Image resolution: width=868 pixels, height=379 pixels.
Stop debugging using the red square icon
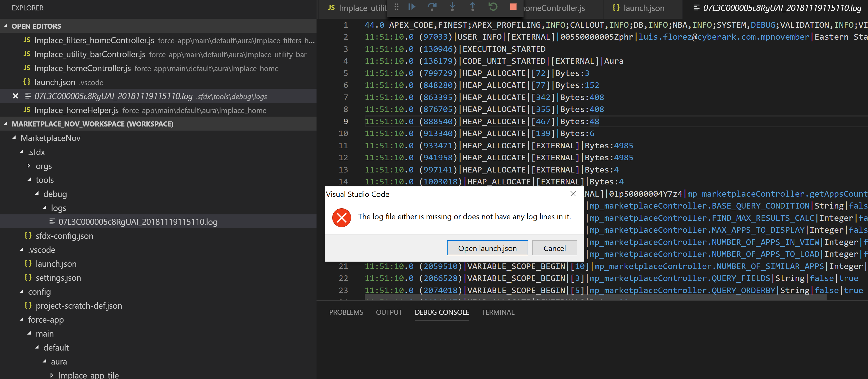coord(514,6)
